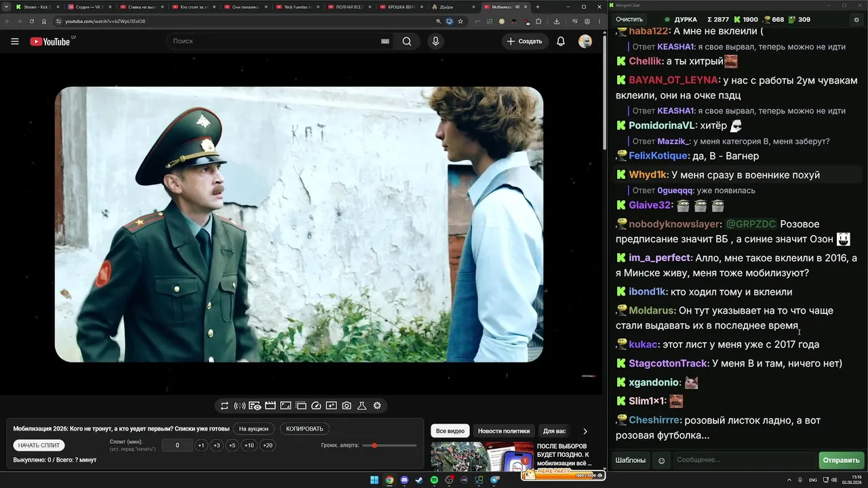Open Chrome from the taskbar

tap(389, 481)
